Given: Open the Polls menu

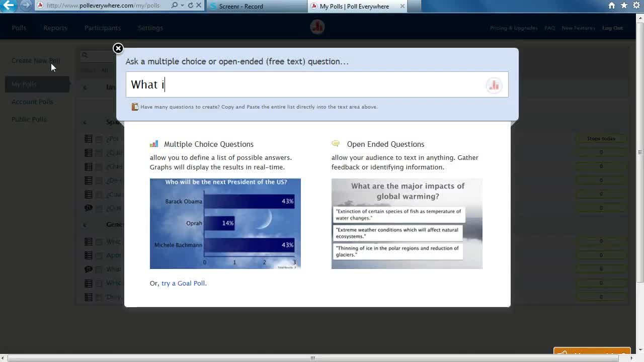Looking at the screenshot, I should tap(19, 28).
